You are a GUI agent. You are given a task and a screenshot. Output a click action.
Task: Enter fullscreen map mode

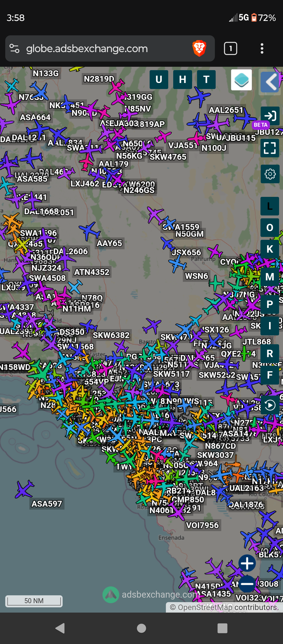click(x=270, y=148)
